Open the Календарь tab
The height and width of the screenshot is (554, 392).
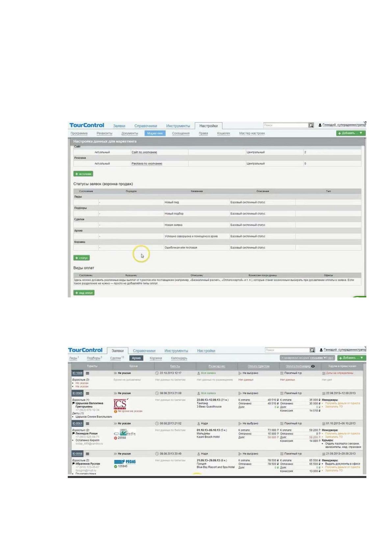tap(179, 358)
